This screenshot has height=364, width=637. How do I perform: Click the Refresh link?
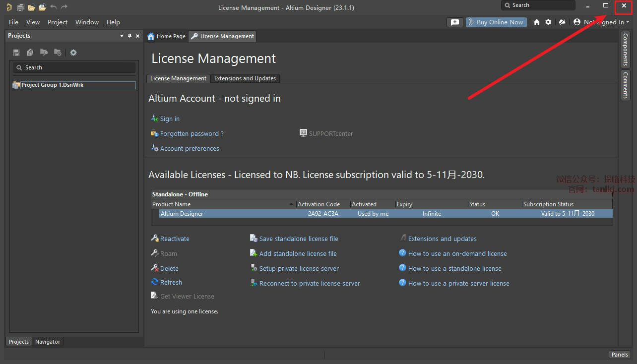pos(171,283)
